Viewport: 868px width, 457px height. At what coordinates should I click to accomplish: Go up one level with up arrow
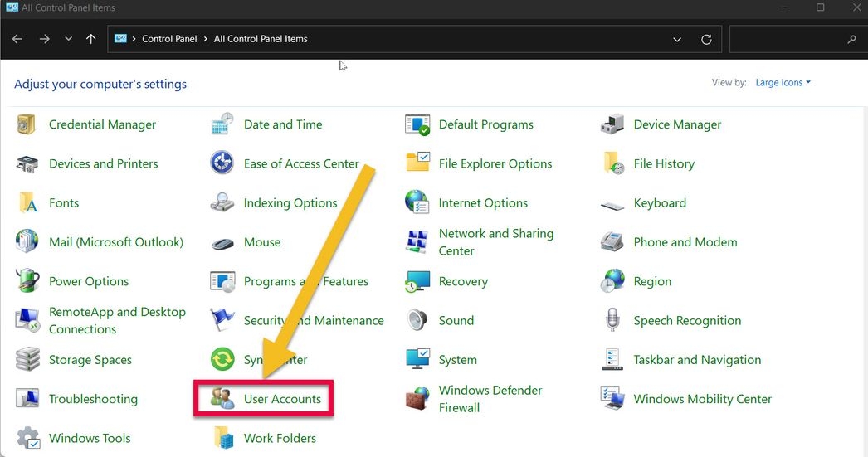pyautogui.click(x=90, y=39)
